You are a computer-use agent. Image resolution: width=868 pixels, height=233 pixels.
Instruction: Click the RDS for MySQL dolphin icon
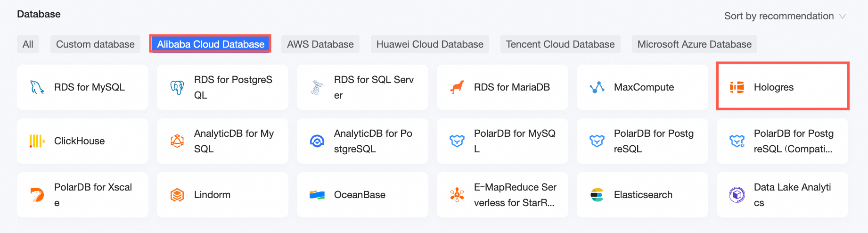37,87
